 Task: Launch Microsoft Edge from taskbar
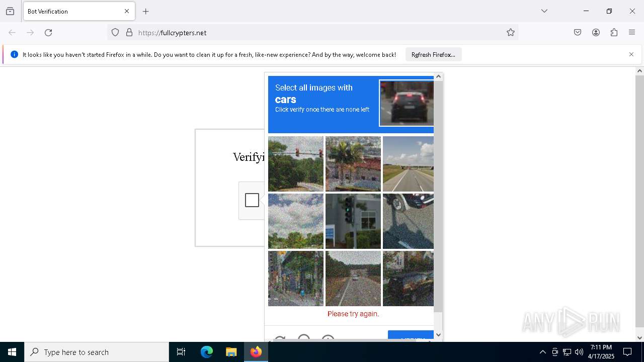[207, 352]
